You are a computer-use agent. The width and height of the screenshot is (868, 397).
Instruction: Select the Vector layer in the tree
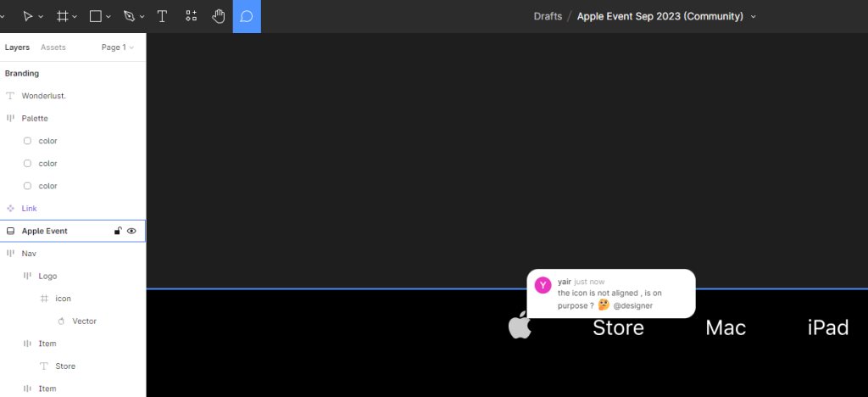84,322
